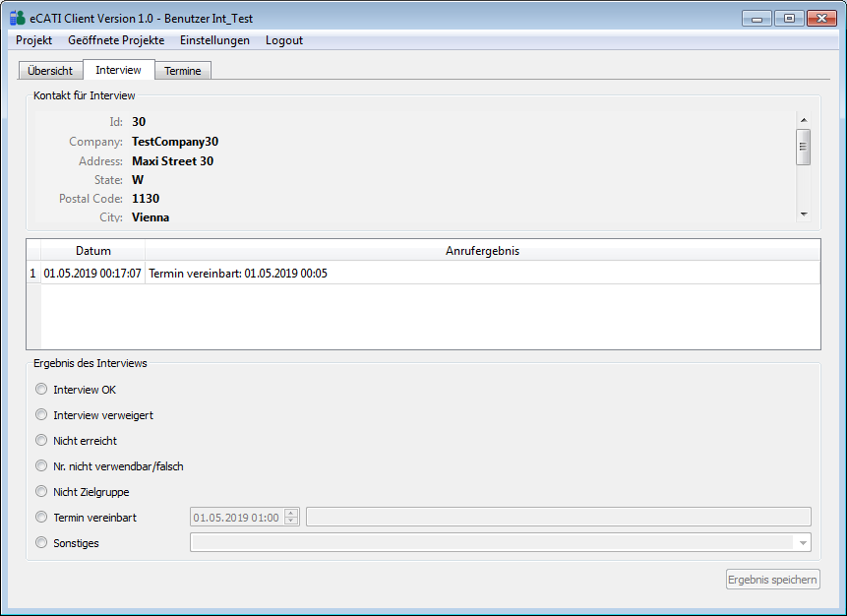Choose the Termin vereinbart radio option
The height and width of the screenshot is (616, 847).
pyautogui.click(x=41, y=518)
